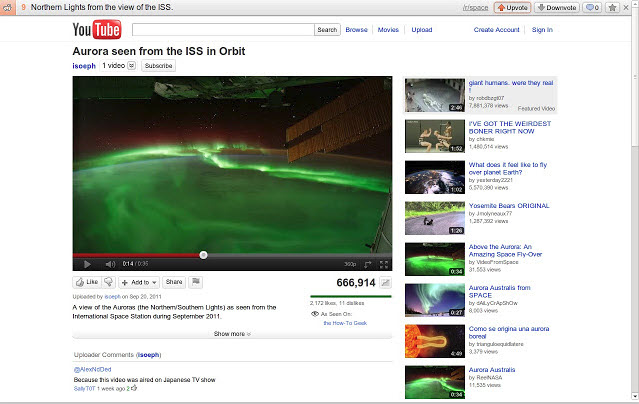The image size is (639, 404).
Task: Open isoeph channel name under title
Action: (84, 66)
